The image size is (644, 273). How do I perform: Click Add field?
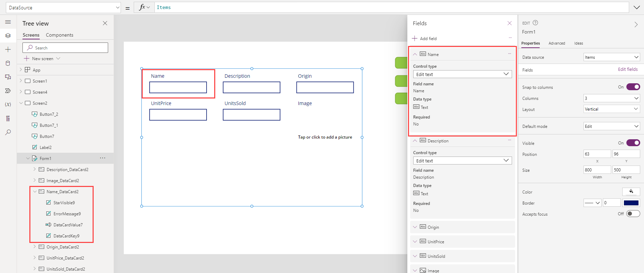428,38
